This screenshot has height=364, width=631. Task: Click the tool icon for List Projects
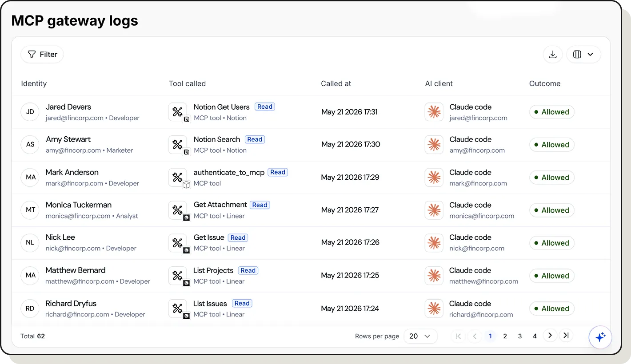click(x=178, y=275)
